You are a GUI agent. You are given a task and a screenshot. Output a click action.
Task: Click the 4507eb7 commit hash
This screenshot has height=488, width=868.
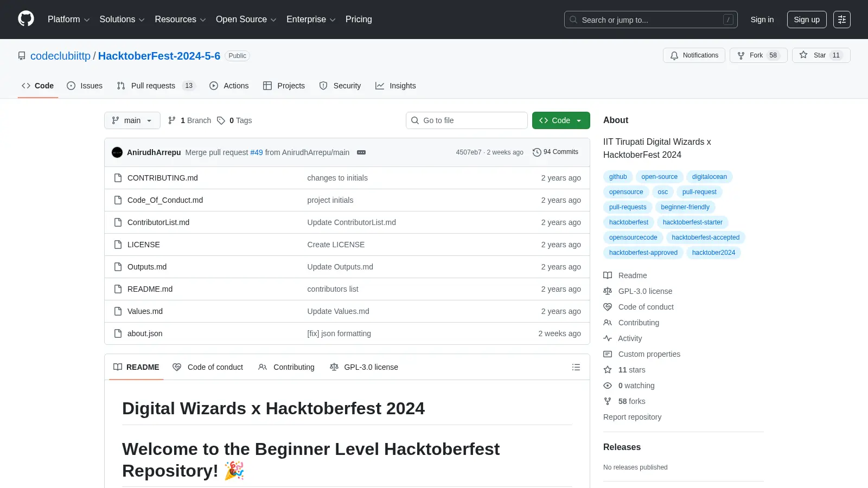tap(468, 152)
